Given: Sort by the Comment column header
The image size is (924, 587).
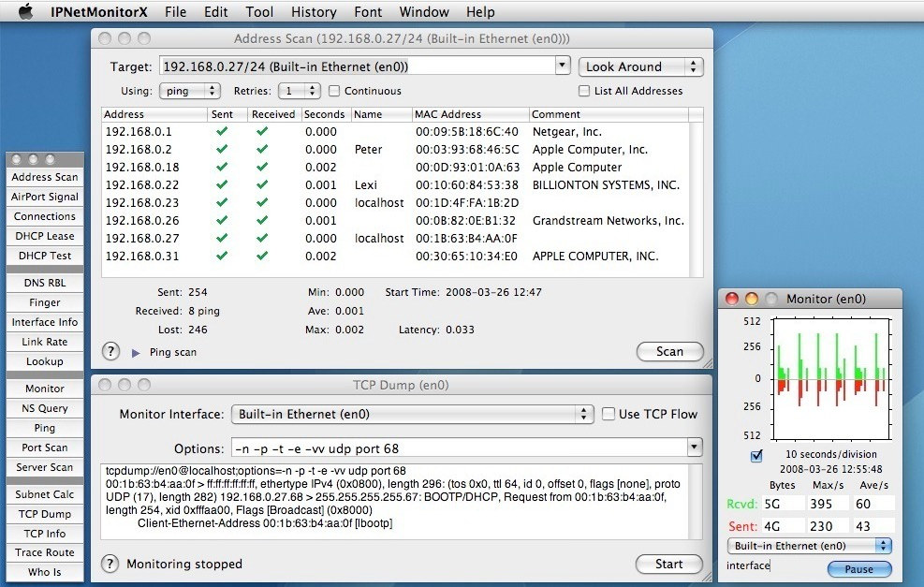Looking at the screenshot, I should 609,114.
